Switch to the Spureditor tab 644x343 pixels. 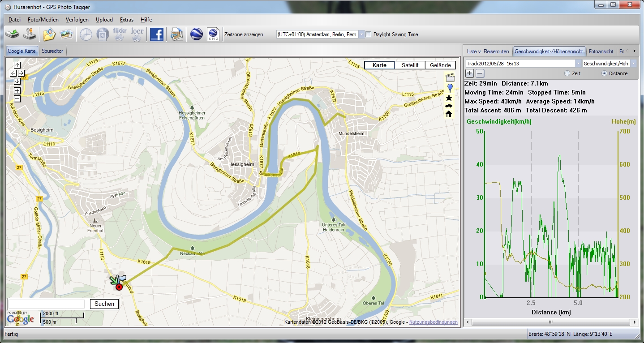coord(52,51)
